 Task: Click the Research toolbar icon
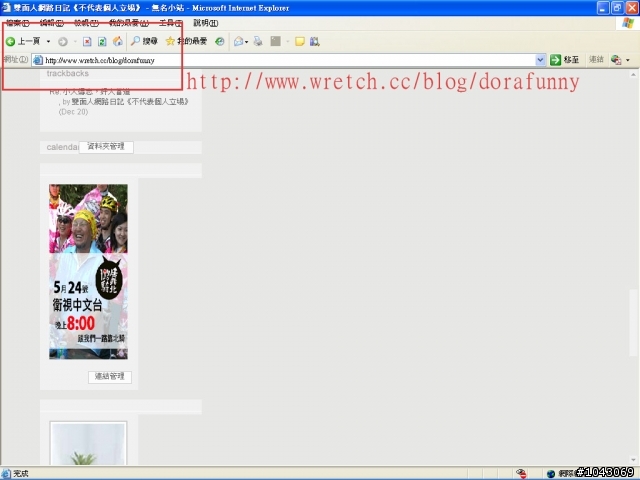pyautogui.click(x=314, y=41)
